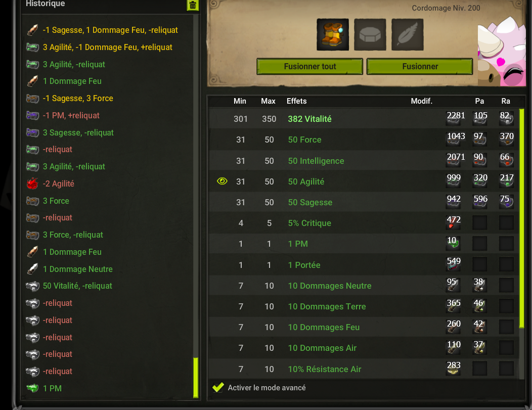Viewport: 532px width, 410px height.
Task: Use the Ra Agilité rune with 217
Action: [507, 180]
